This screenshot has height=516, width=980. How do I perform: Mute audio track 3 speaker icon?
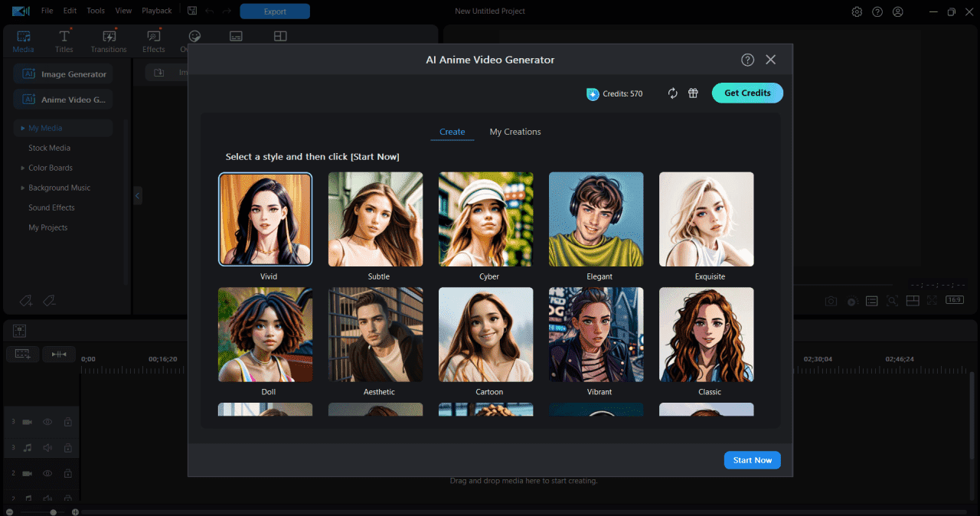(47, 448)
